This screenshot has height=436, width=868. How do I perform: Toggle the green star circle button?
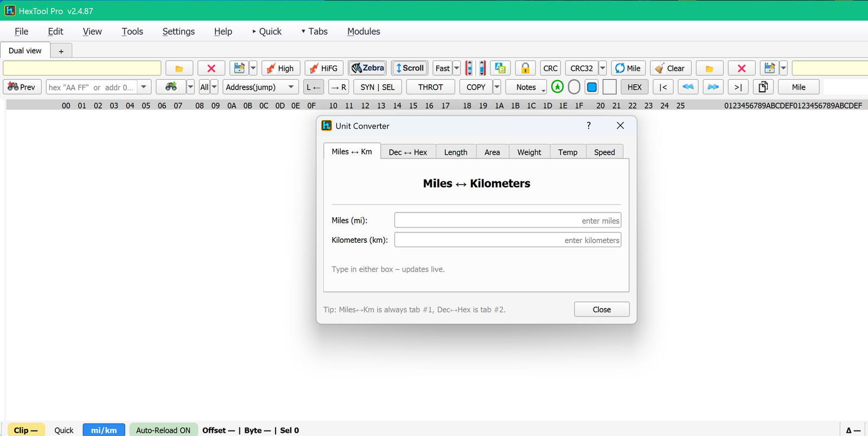tap(557, 87)
